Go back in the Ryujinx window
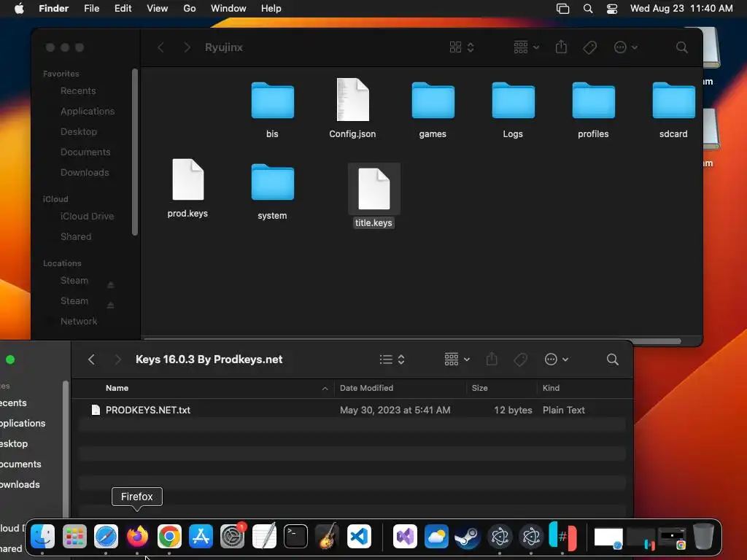 [x=161, y=47]
